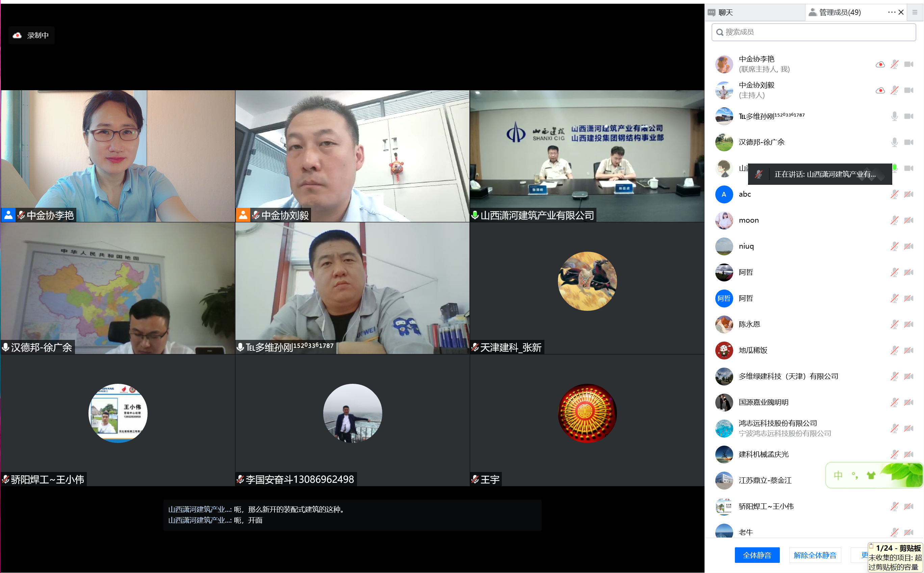This screenshot has width=924, height=573.
Task: Toggle microphone for 中金协李艳 in the list
Action: pyautogui.click(x=894, y=64)
